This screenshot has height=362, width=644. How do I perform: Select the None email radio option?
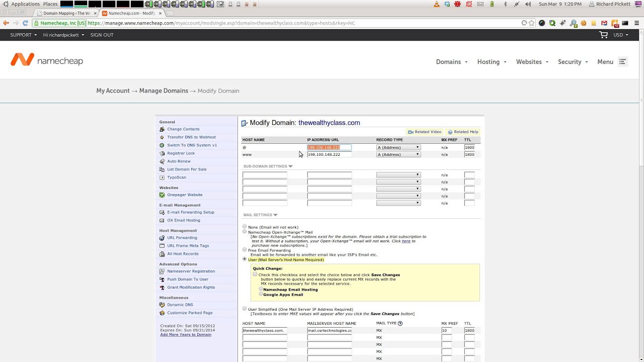point(245,227)
